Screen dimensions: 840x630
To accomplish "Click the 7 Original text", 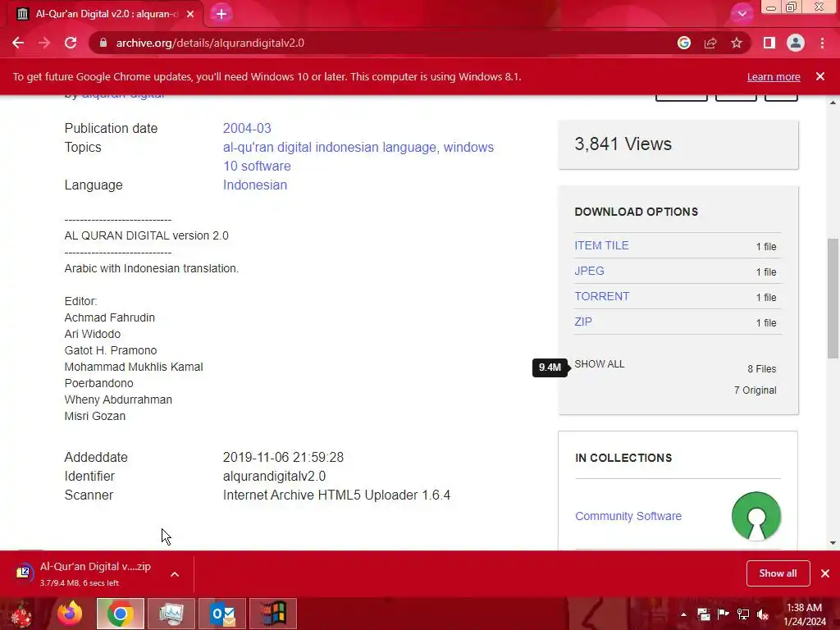I will [755, 390].
